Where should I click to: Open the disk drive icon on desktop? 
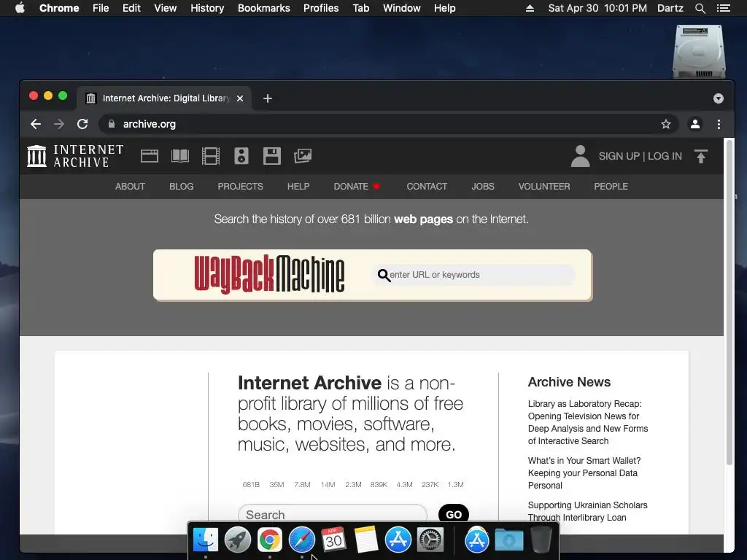[699, 52]
